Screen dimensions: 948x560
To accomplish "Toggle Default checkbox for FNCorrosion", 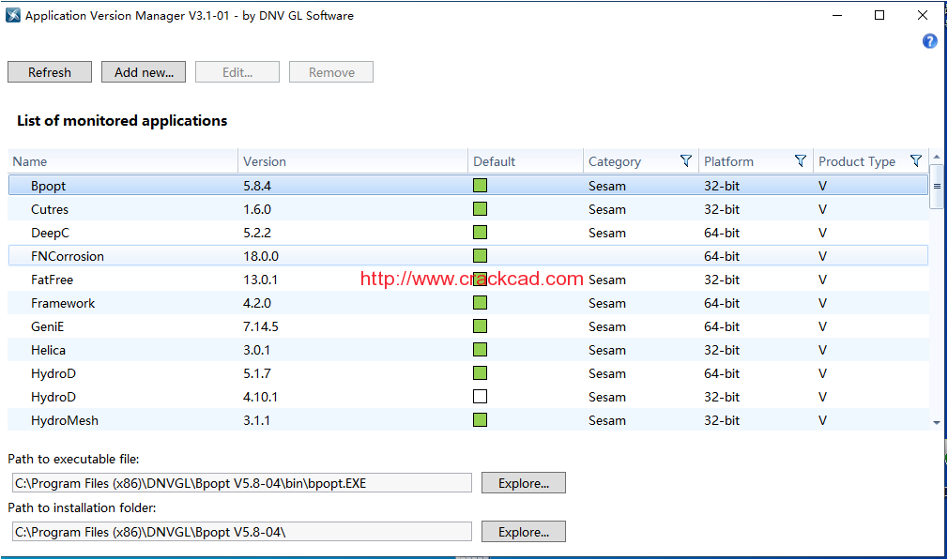I will click(x=480, y=256).
